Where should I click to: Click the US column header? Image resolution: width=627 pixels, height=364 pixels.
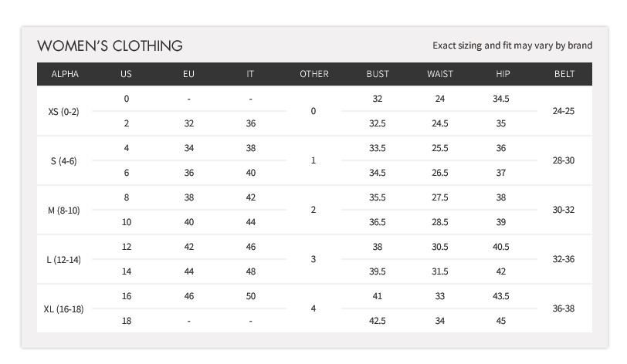(126, 74)
